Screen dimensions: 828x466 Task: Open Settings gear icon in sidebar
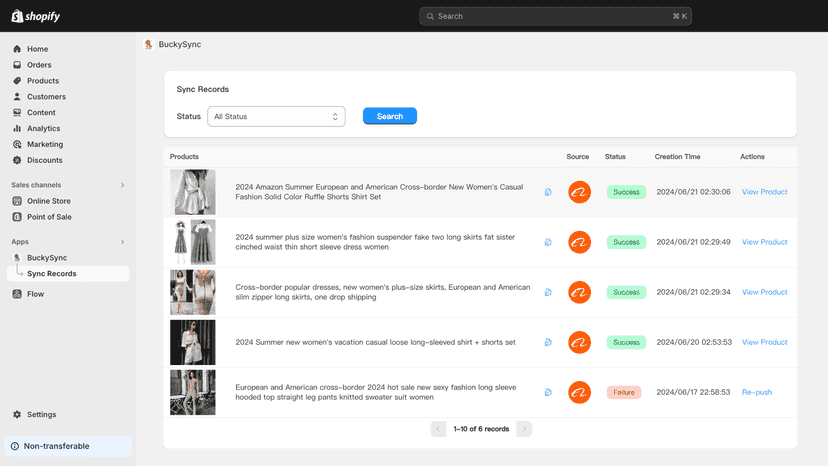tap(17, 414)
